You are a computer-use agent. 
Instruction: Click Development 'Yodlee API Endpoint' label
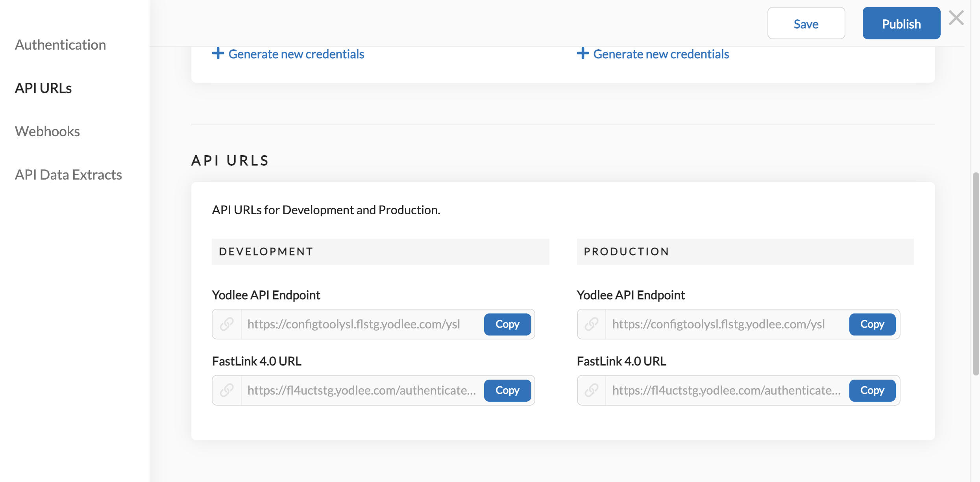tap(266, 295)
